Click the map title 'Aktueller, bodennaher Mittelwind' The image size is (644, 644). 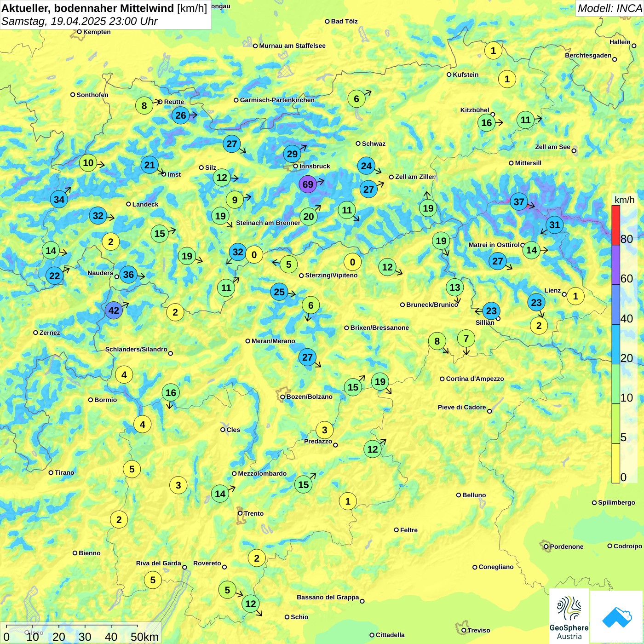(88, 8)
